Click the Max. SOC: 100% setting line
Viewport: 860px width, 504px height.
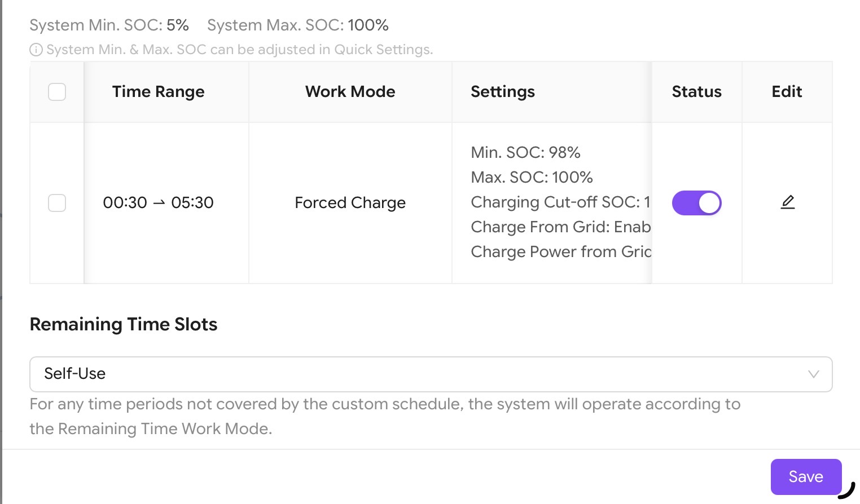click(x=532, y=178)
